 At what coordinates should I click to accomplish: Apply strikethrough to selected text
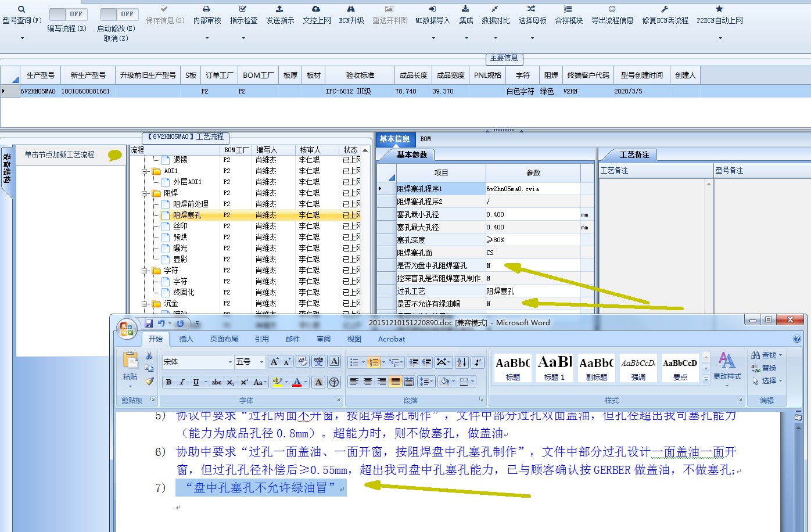(216, 382)
